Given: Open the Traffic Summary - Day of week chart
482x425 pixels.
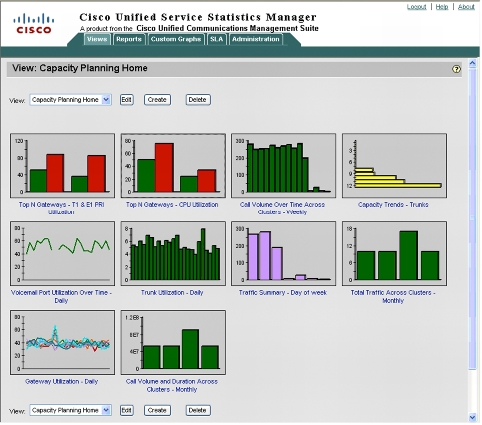Looking at the screenshot, I should click(x=284, y=254).
